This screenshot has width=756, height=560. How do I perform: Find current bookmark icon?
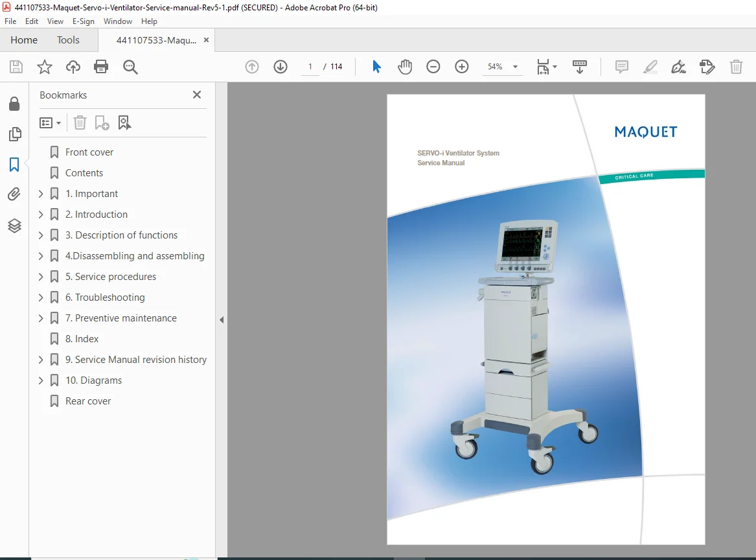pyautogui.click(x=124, y=122)
